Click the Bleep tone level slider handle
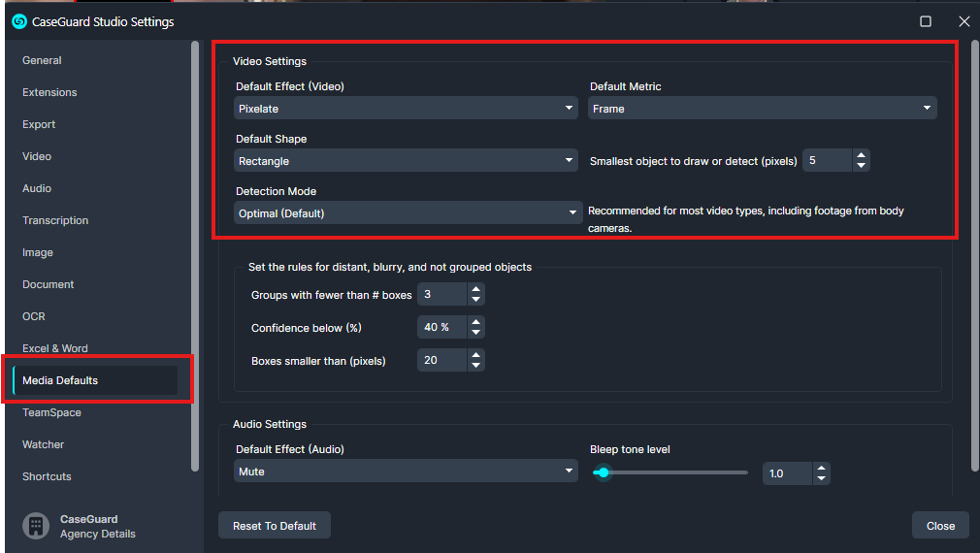This screenshot has width=980, height=553. 603,472
